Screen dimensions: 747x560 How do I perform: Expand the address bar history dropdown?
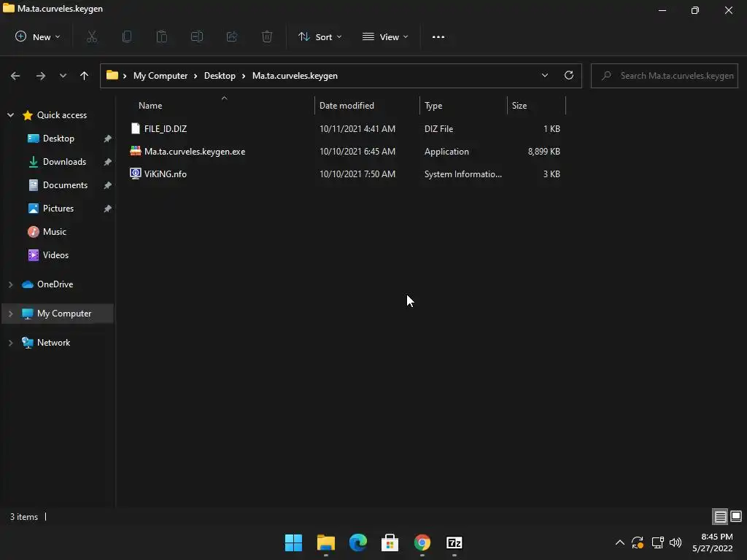pyautogui.click(x=544, y=75)
